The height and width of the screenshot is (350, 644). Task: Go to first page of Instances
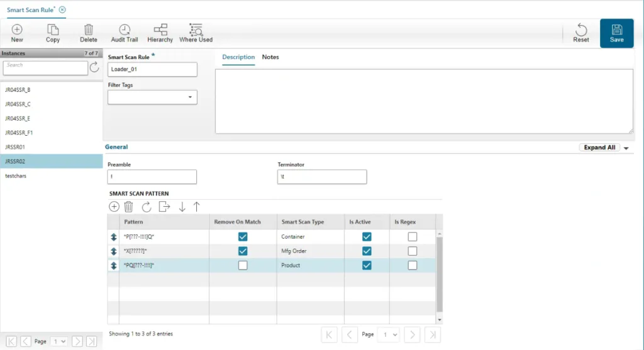[x=11, y=341]
